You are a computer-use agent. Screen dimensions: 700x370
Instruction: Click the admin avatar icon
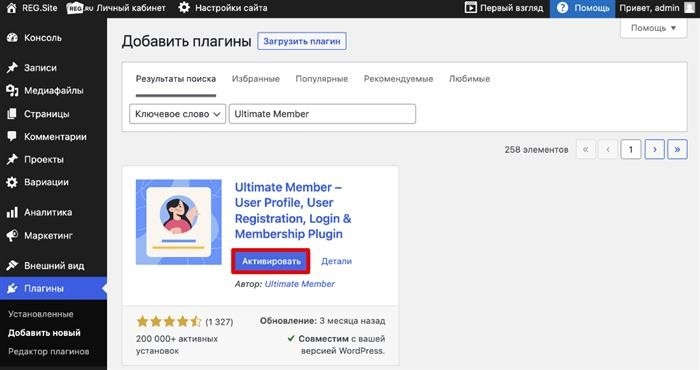click(690, 8)
